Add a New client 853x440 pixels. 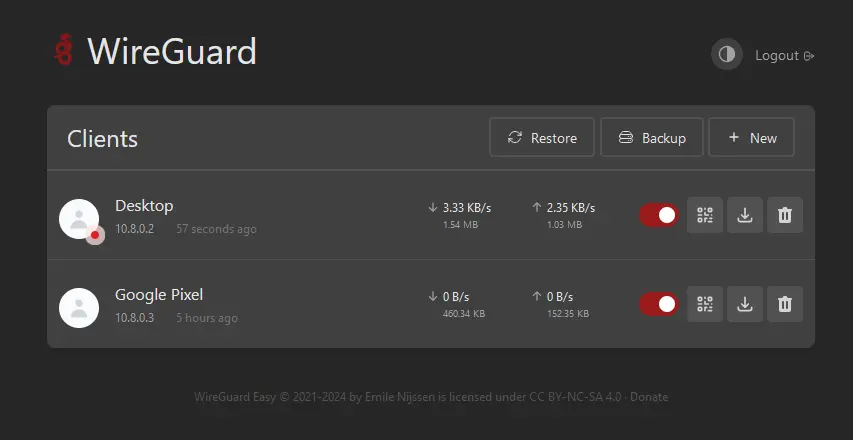pyautogui.click(x=751, y=138)
